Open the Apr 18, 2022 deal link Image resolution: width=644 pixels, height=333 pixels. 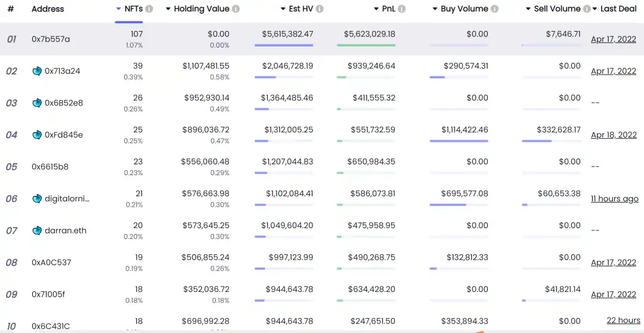click(x=614, y=135)
